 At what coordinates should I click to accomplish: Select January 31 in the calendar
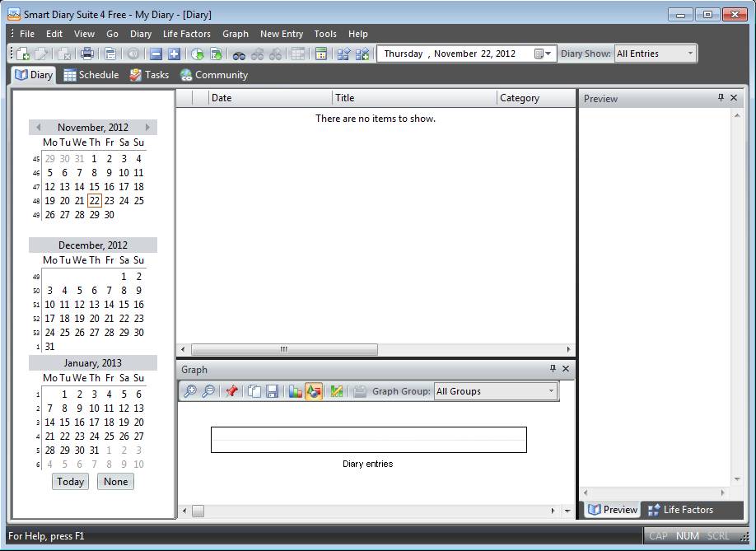point(95,450)
